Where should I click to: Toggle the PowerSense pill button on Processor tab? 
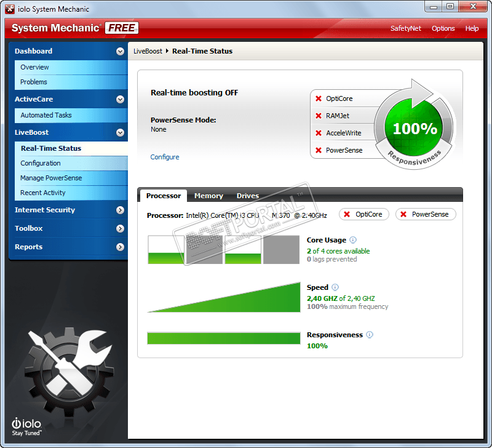point(426,214)
